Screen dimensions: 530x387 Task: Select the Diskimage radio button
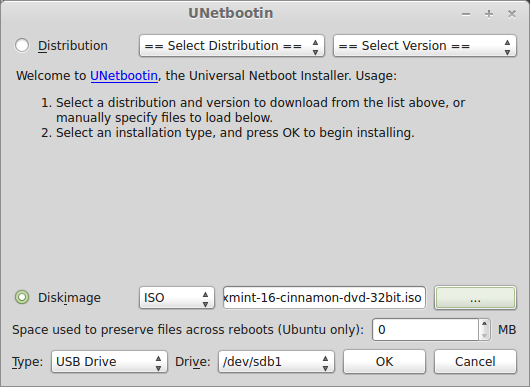[22, 297]
